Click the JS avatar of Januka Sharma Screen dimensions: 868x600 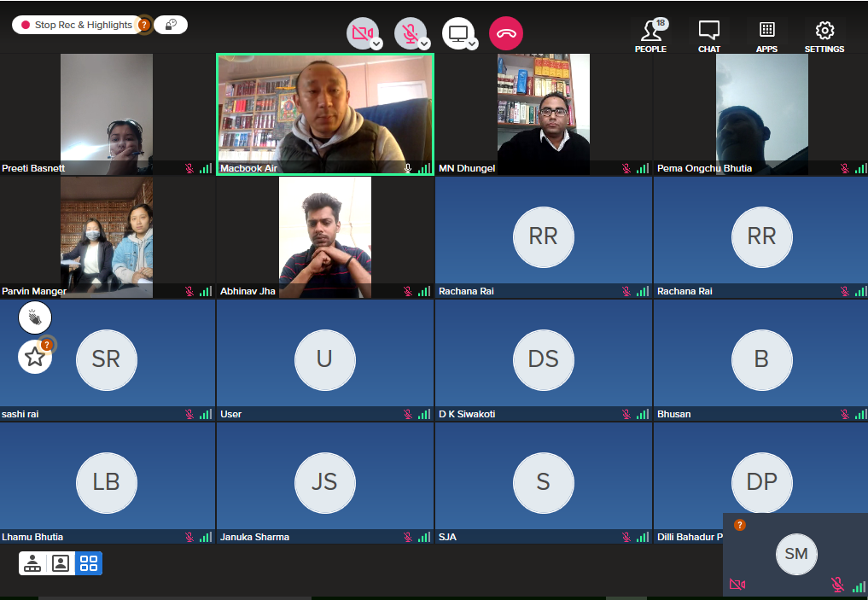pos(325,483)
